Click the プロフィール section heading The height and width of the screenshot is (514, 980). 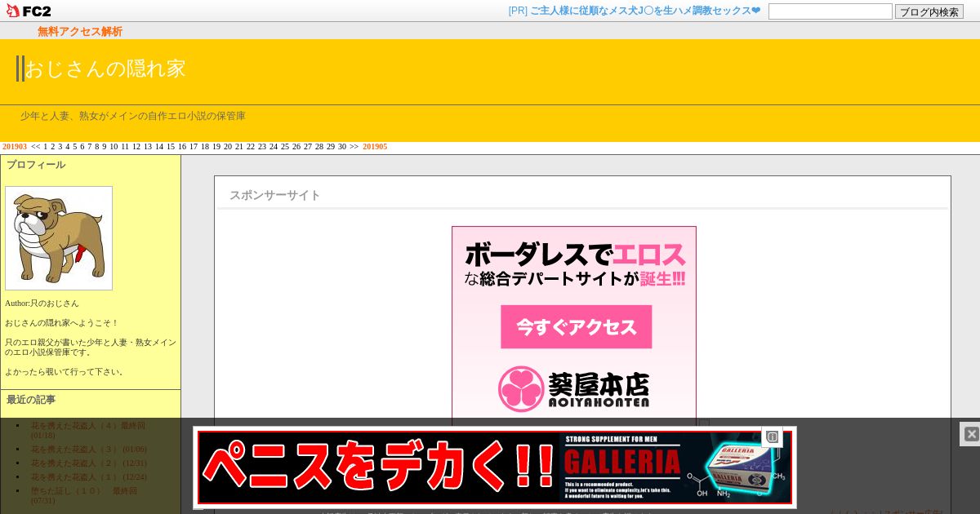[x=36, y=165]
